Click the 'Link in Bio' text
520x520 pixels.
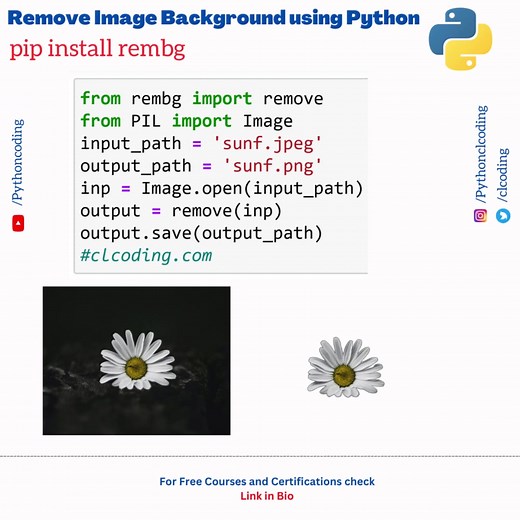tap(267, 496)
